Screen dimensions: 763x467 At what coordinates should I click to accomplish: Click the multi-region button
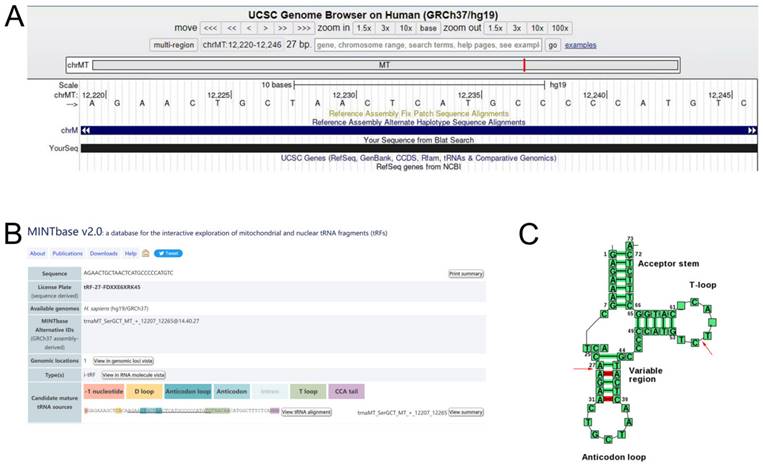point(174,45)
